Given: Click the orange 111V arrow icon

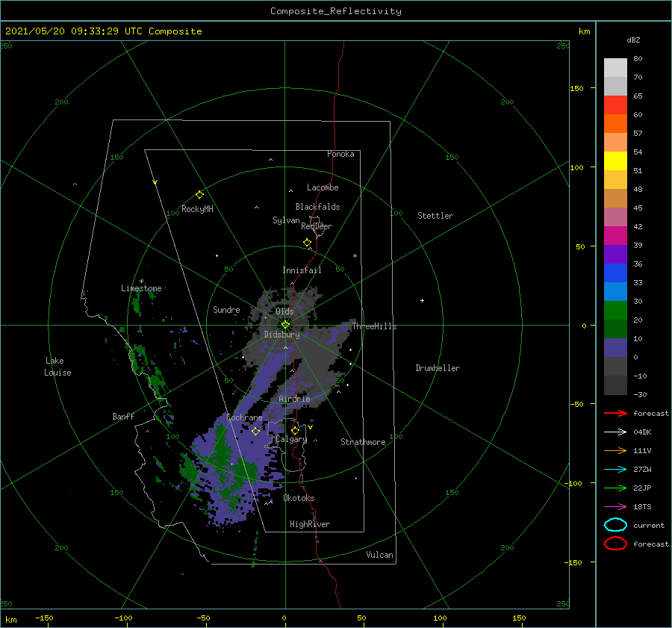Looking at the screenshot, I should [615, 450].
